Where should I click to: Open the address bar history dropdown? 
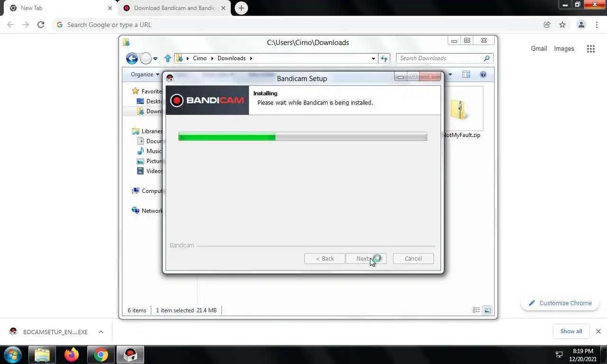point(373,58)
